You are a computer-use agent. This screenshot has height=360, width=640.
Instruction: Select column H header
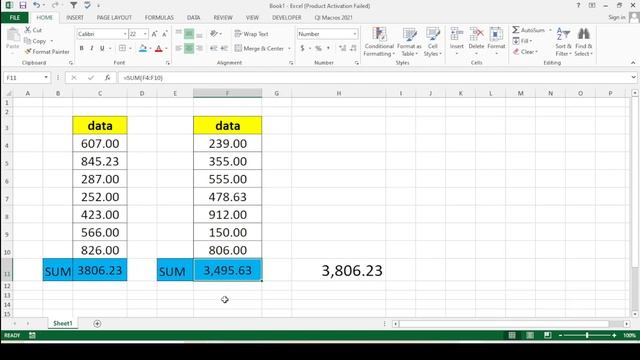[x=338, y=93]
